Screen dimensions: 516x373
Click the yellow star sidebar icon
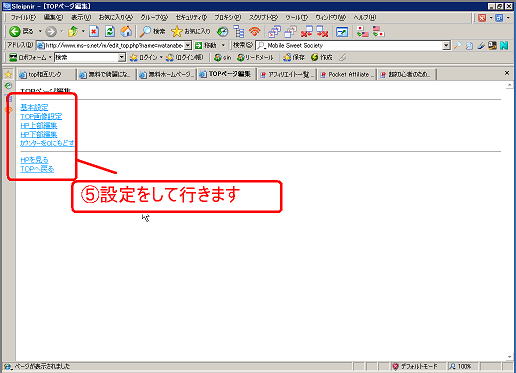pos(8,74)
